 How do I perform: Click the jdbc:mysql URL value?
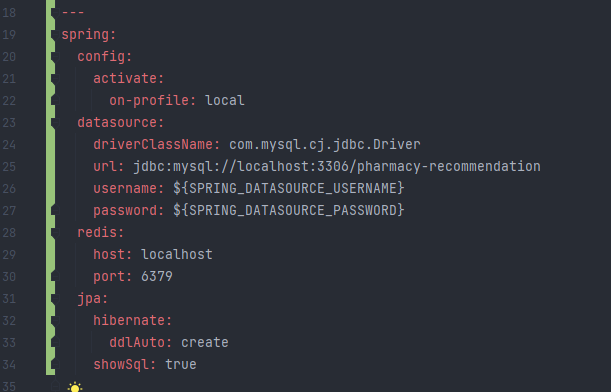pyautogui.click(x=337, y=167)
